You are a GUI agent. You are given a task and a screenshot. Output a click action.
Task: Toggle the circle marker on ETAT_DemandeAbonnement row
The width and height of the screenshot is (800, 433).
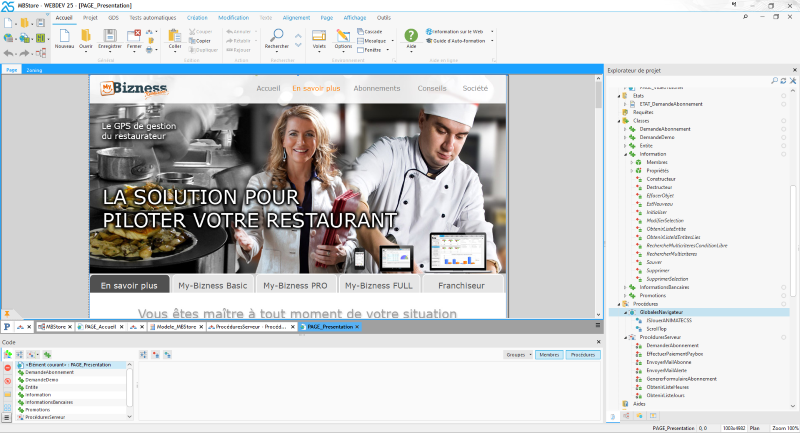(784, 104)
